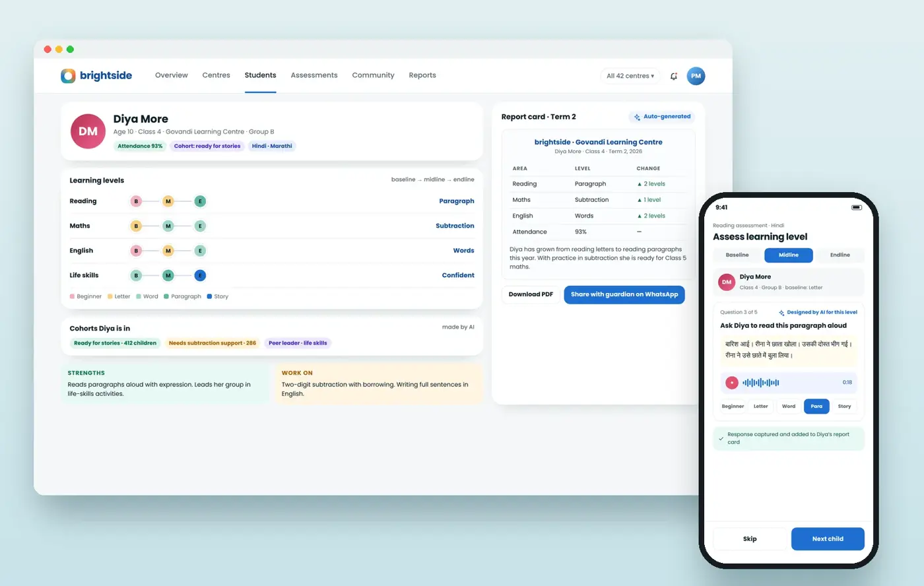
Task: Click Maths endline E marker
Action: pos(200,226)
